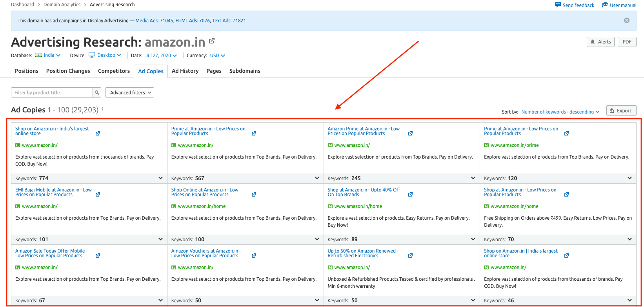Click the Export button

(621, 110)
